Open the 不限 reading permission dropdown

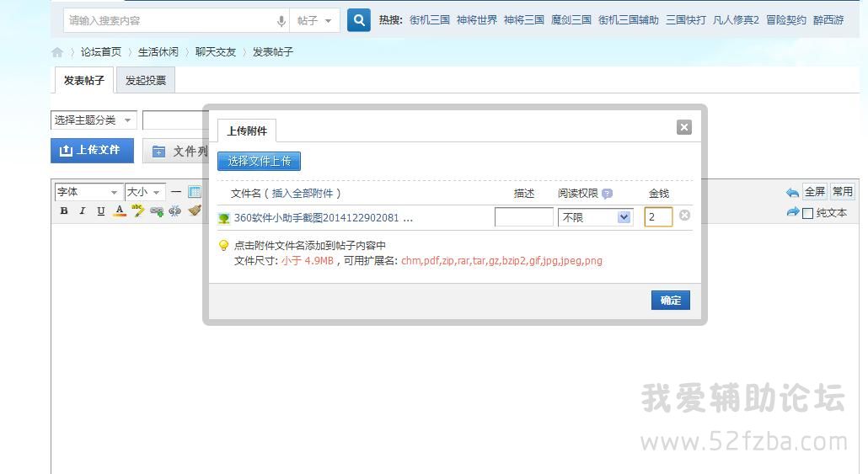(595, 217)
